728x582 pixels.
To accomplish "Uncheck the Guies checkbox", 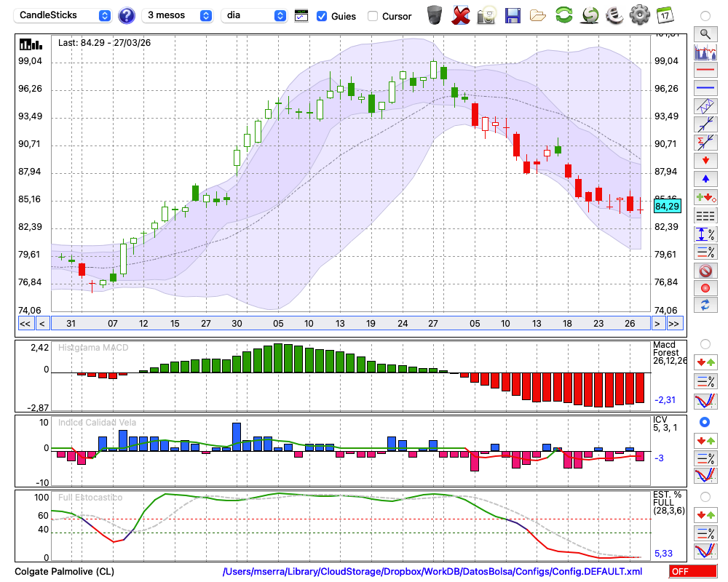I will point(323,15).
